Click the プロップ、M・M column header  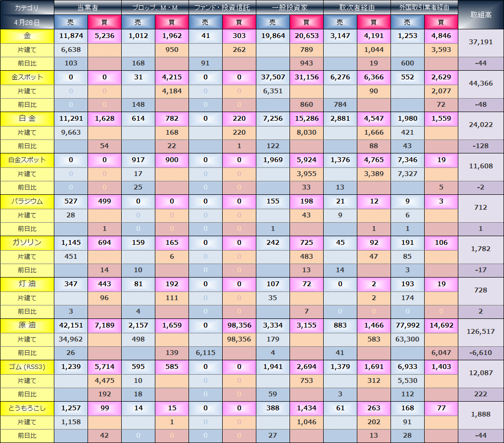[155, 8]
